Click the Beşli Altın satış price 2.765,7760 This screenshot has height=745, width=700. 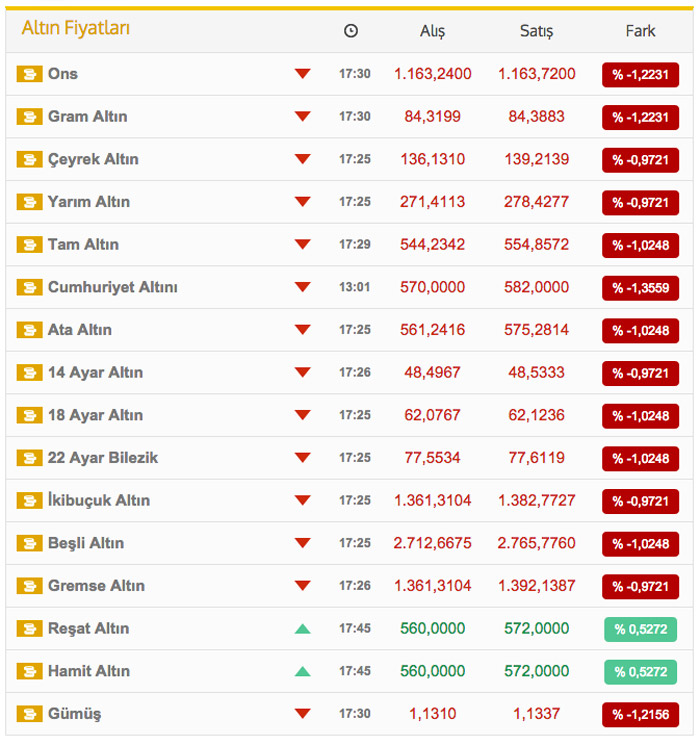click(x=536, y=543)
